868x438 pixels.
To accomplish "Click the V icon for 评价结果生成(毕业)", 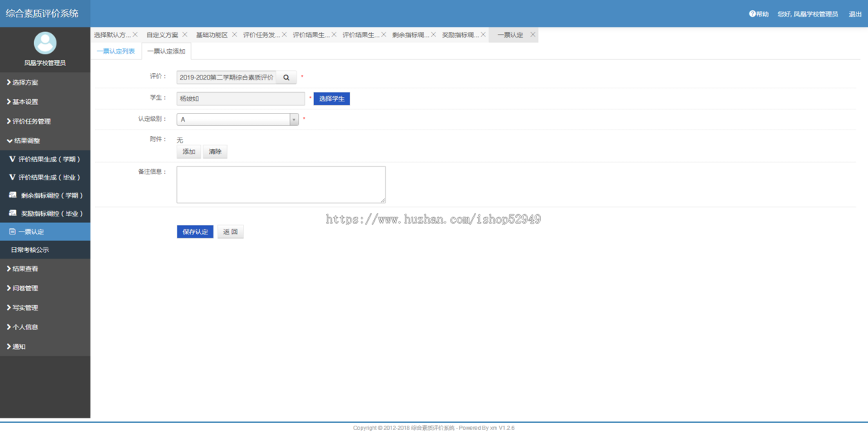I will tap(12, 177).
